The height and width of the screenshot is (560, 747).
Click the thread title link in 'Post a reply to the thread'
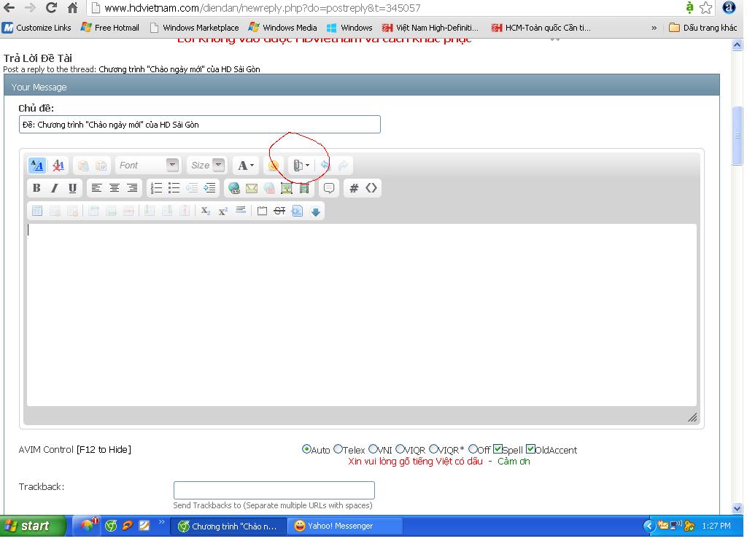[x=179, y=69]
